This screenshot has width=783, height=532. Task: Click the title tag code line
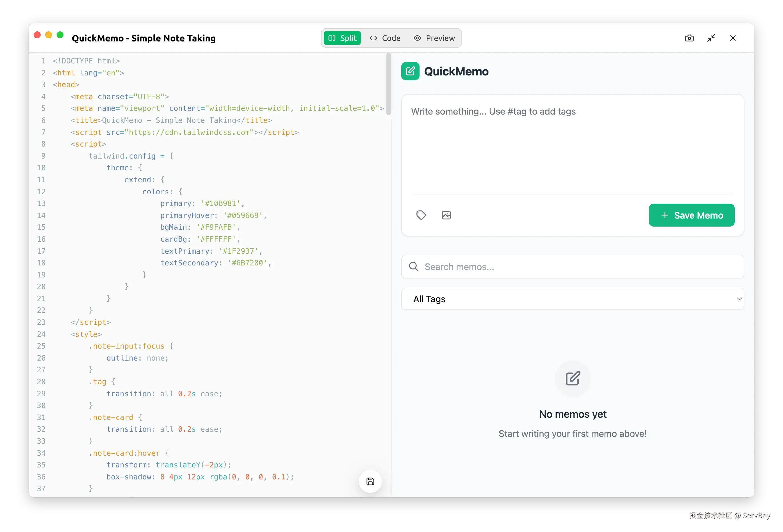[x=171, y=120]
